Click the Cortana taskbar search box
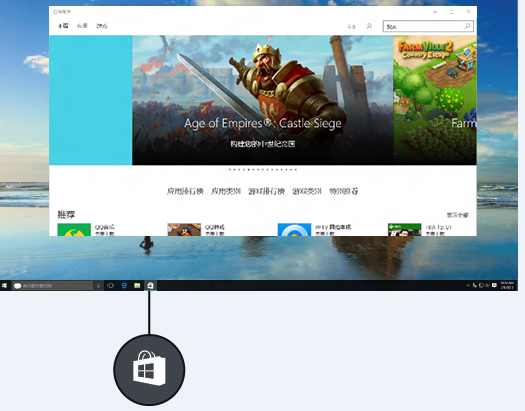This screenshot has width=525, height=411. pyautogui.click(x=53, y=285)
